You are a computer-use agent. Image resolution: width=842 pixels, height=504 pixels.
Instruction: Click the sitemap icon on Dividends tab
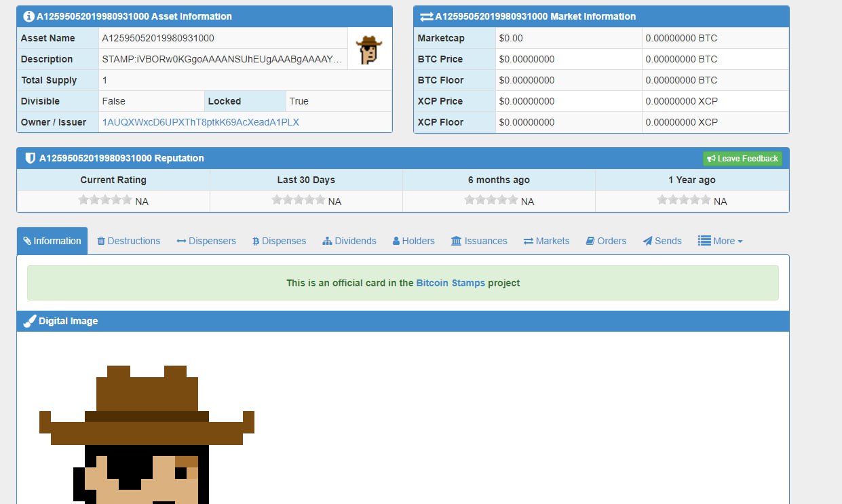[327, 241]
